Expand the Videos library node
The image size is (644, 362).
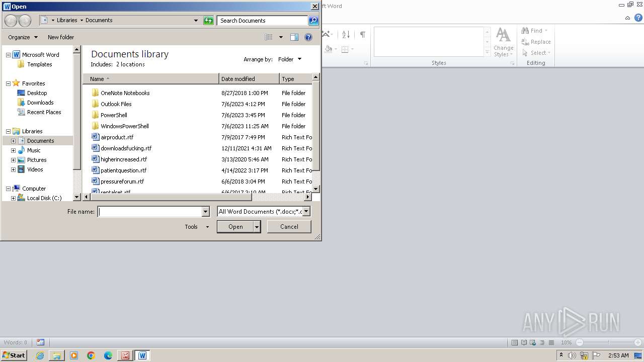coord(13,169)
